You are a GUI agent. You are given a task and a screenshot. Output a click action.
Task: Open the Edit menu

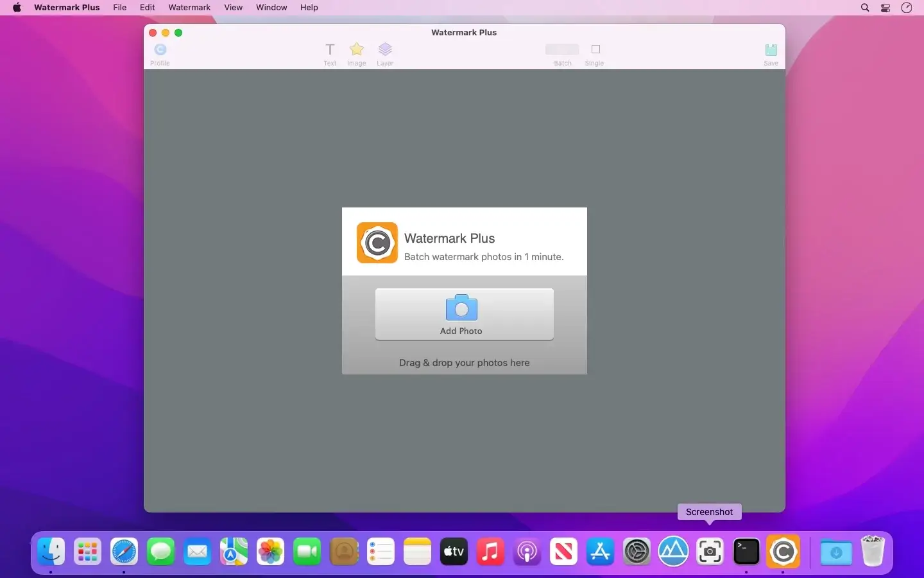(148, 8)
